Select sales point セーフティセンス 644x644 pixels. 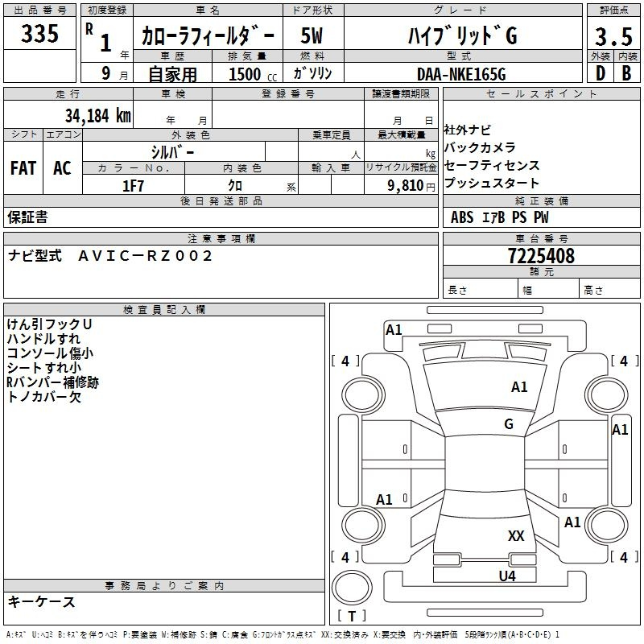click(x=492, y=166)
